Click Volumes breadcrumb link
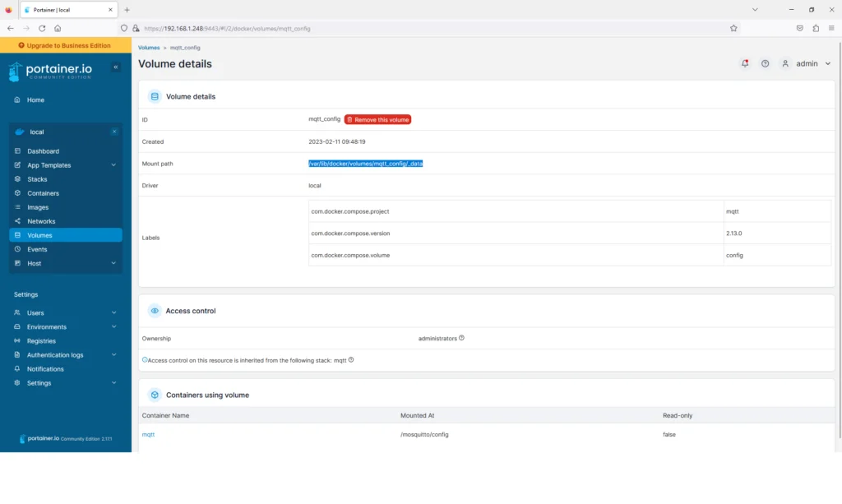 click(x=149, y=48)
